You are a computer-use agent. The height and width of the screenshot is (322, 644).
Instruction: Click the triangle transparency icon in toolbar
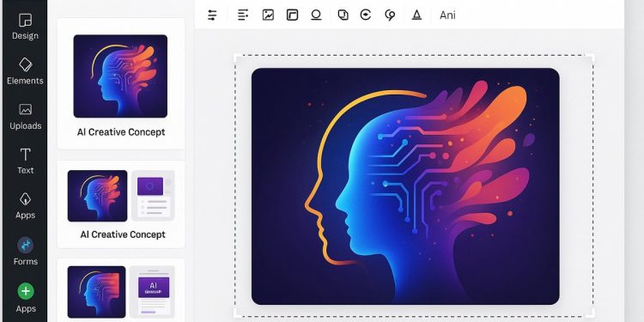tap(416, 15)
